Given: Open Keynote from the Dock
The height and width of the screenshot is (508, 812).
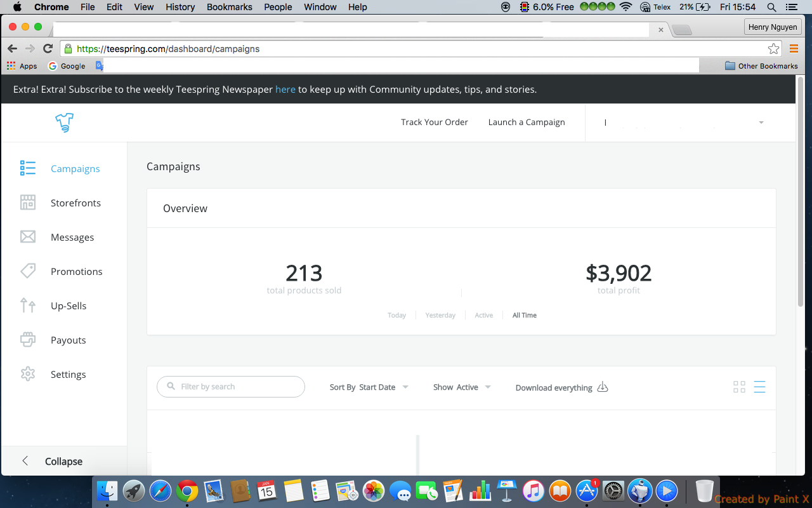Looking at the screenshot, I should click(x=507, y=491).
